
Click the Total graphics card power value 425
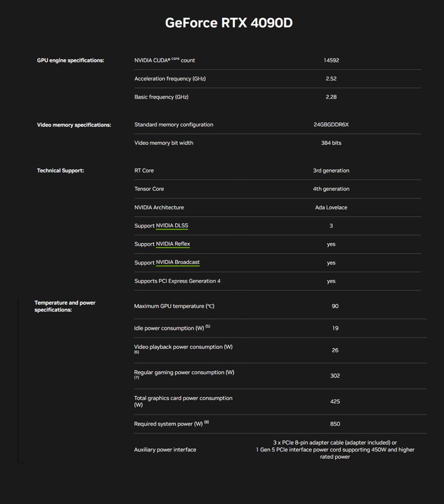click(335, 402)
